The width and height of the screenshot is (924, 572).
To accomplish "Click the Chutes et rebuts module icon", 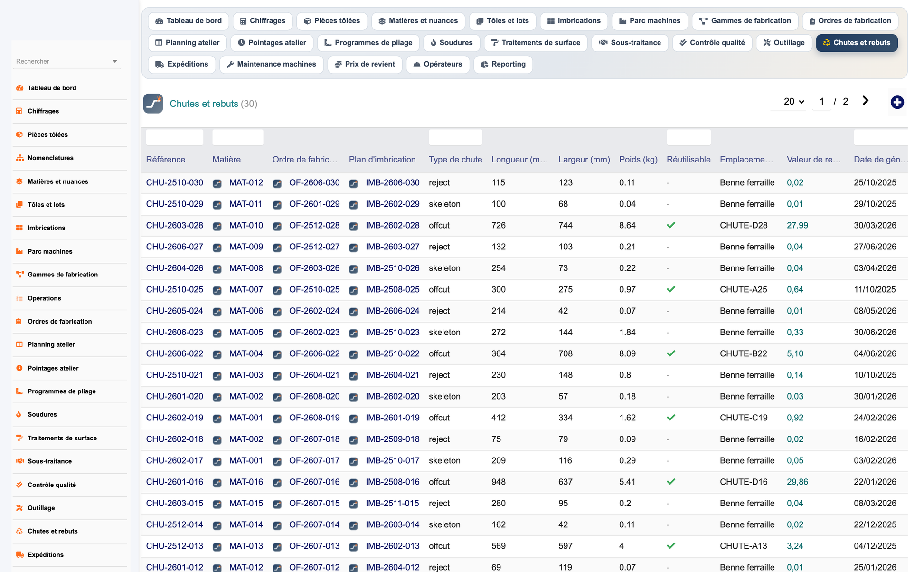I will pyautogui.click(x=153, y=104).
